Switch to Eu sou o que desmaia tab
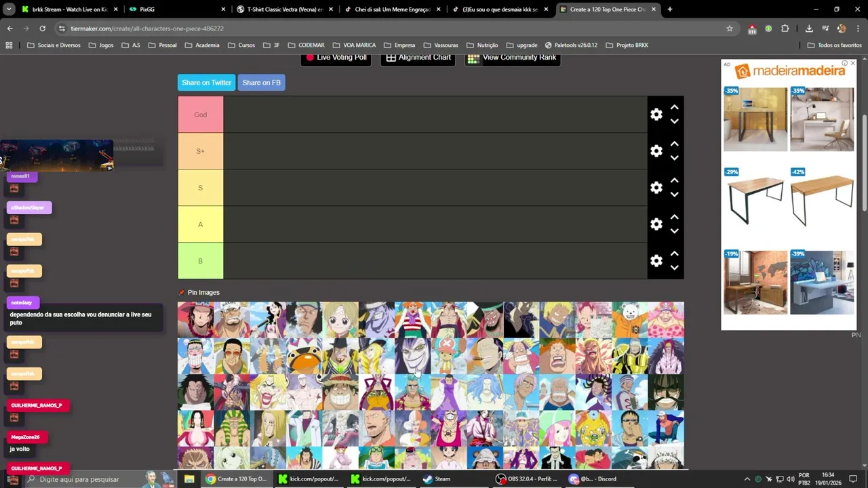Viewport: 868px width, 488px height. point(500,9)
